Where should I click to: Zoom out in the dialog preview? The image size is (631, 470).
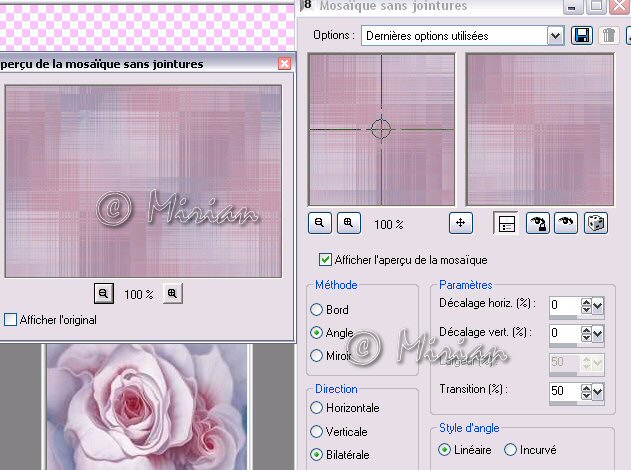[x=320, y=224]
